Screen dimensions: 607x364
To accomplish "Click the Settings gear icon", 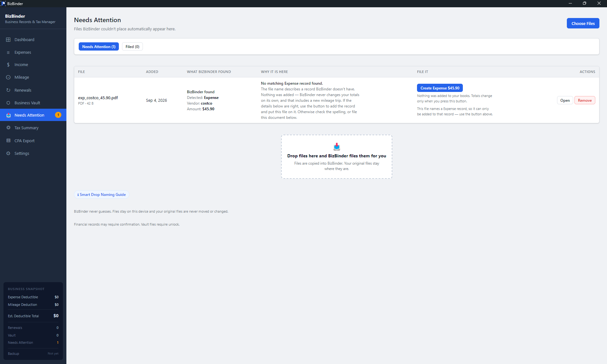I will [x=8, y=154].
